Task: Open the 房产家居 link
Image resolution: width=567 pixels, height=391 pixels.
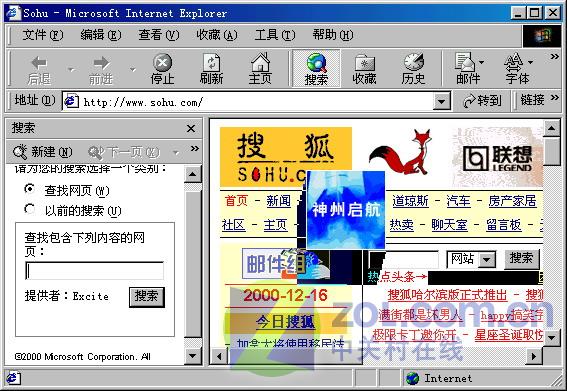Action: click(x=512, y=201)
